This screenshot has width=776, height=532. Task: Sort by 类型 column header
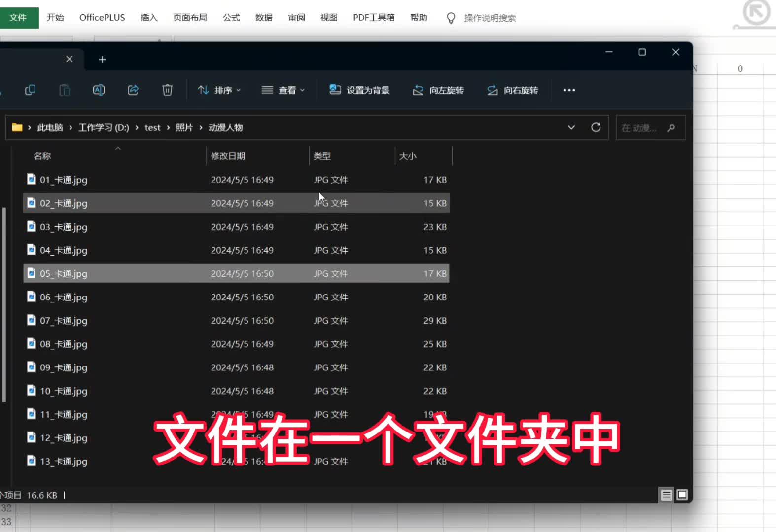322,156
